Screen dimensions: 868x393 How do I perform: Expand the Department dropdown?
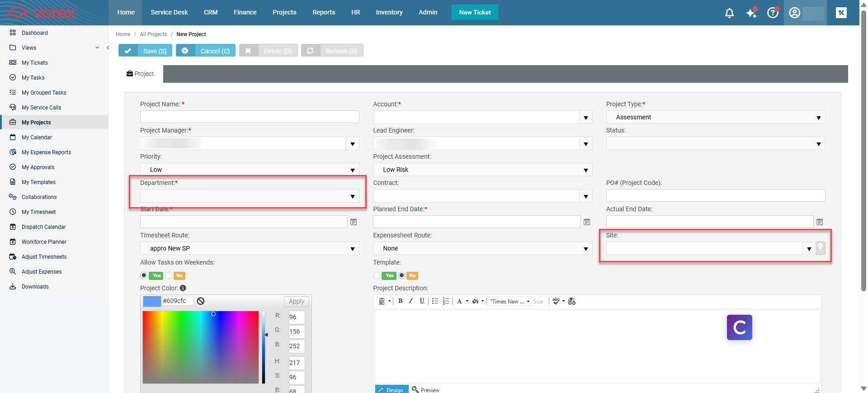coord(352,196)
